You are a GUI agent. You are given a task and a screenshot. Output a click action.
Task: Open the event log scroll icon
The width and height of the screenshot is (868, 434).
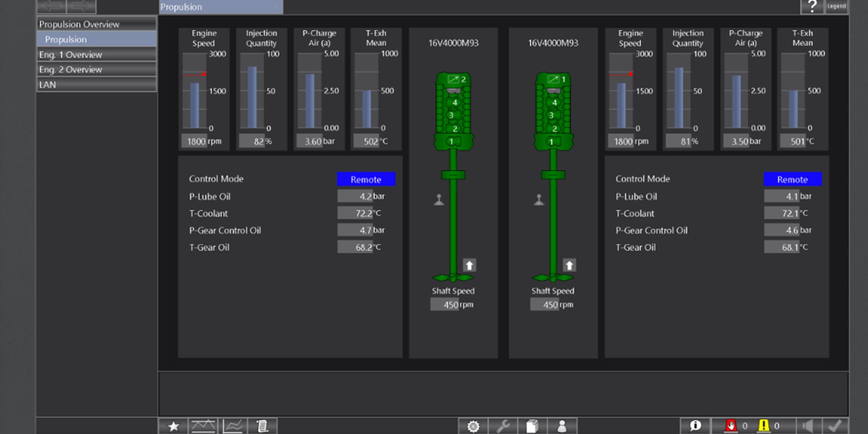point(262,426)
